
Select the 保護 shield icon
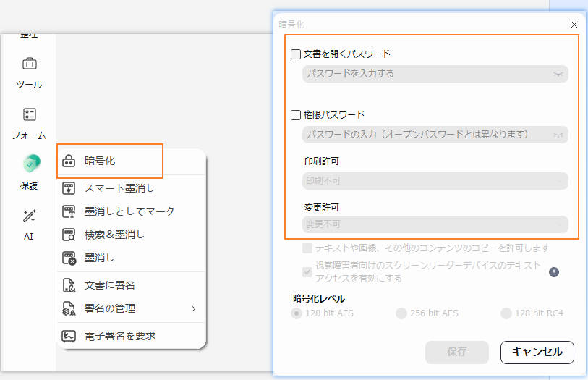[30, 164]
